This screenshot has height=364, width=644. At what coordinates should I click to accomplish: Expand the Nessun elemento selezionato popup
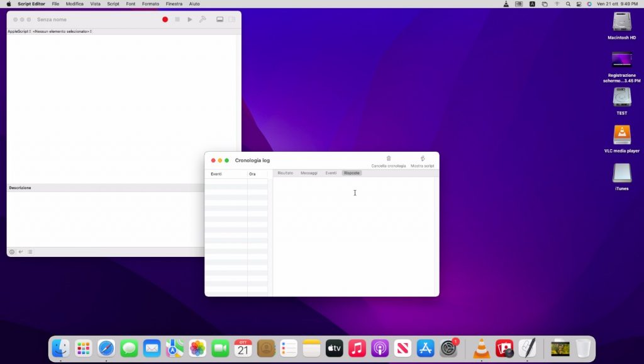click(62, 31)
